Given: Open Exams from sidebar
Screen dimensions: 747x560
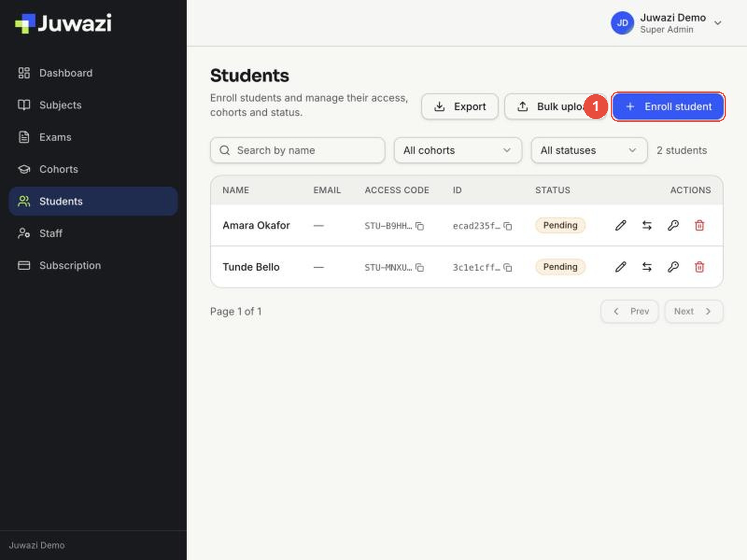Looking at the screenshot, I should 93,137.
